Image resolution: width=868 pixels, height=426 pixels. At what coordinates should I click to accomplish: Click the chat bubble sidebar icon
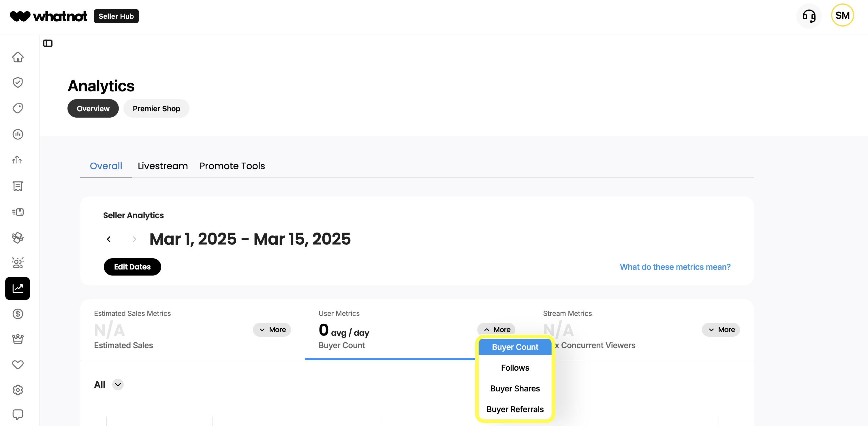click(18, 414)
